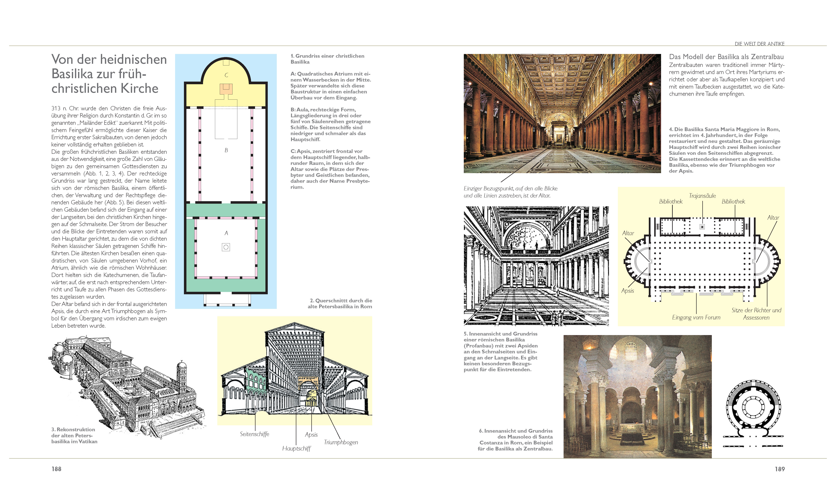Click the page number 188
Image resolution: width=836 pixels, height=504 pixels.
(x=56, y=469)
